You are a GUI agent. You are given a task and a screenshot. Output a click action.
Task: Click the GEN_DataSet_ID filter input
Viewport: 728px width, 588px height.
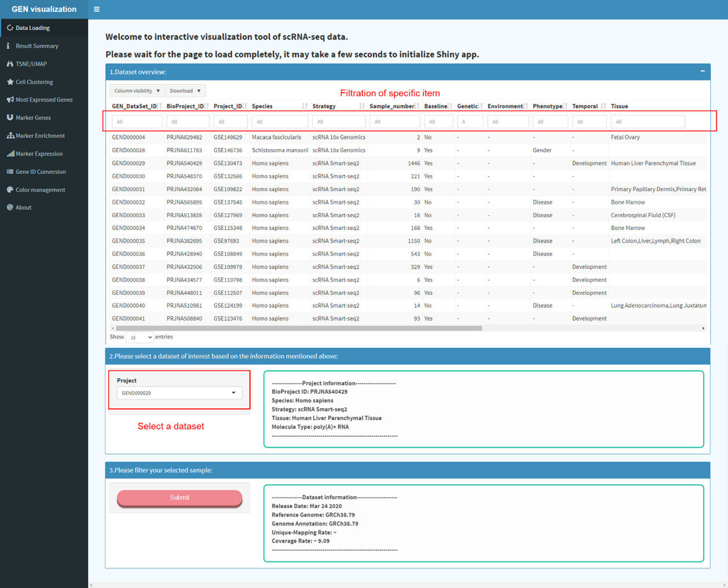137,122
